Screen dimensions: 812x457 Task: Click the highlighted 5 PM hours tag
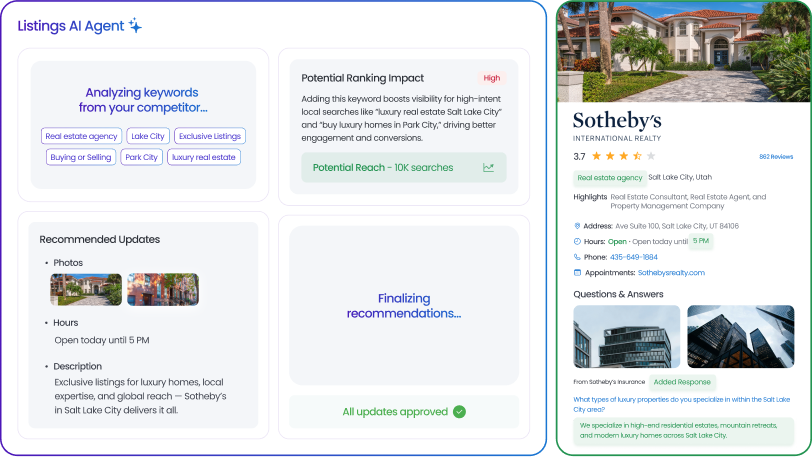(x=701, y=241)
